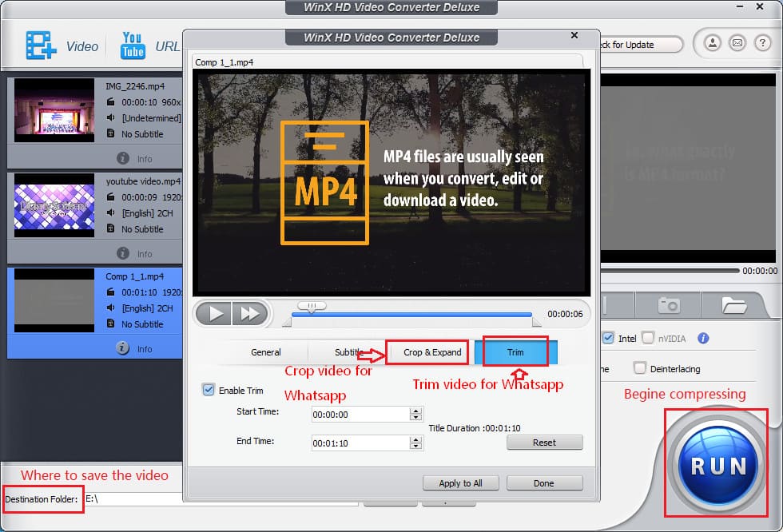Toggle Intel hardware acceleration checkbox
The height and width of the screenshot is (532, 783).
[608, 338]
